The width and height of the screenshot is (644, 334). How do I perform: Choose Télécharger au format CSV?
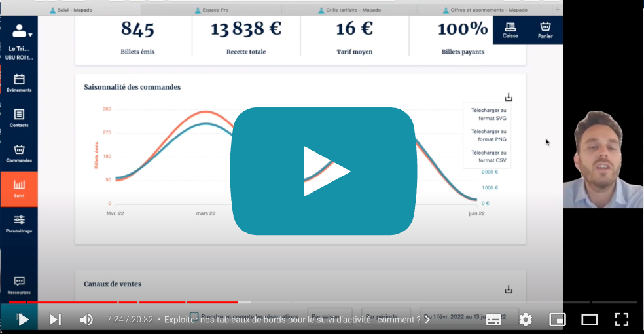pyautogui.click(x=488, y=157)
